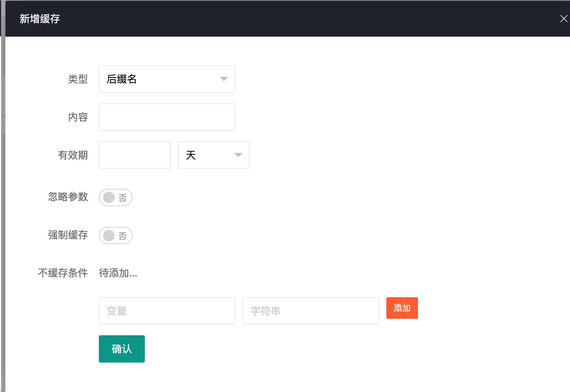This screenshot has width=570, height=392.
Task: Click the arrow icon in the 后缀名 selector
Action: 224,79
